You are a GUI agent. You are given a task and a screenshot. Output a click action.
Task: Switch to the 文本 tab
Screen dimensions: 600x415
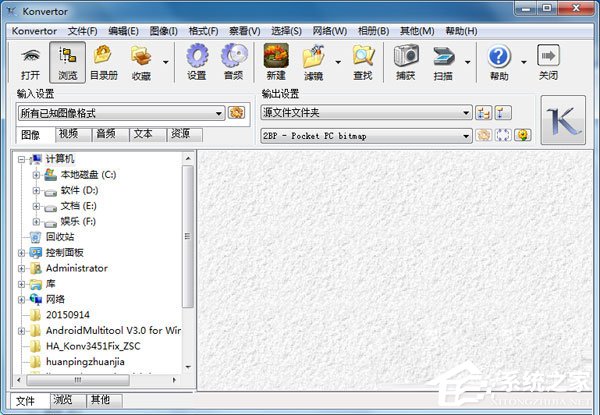(x=148, y=134)
